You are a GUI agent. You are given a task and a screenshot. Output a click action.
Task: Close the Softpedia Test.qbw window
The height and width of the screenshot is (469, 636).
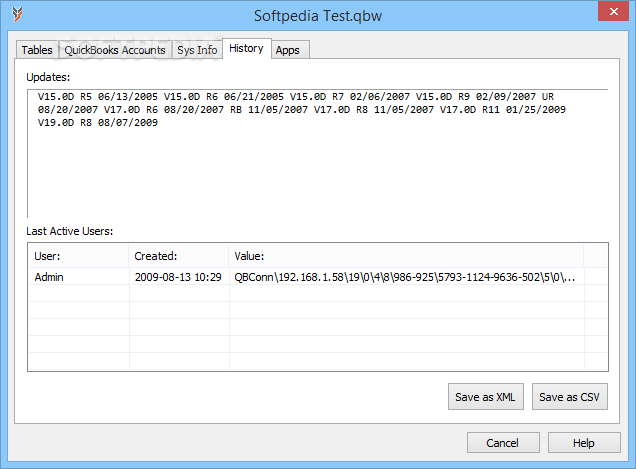(613, 11)
